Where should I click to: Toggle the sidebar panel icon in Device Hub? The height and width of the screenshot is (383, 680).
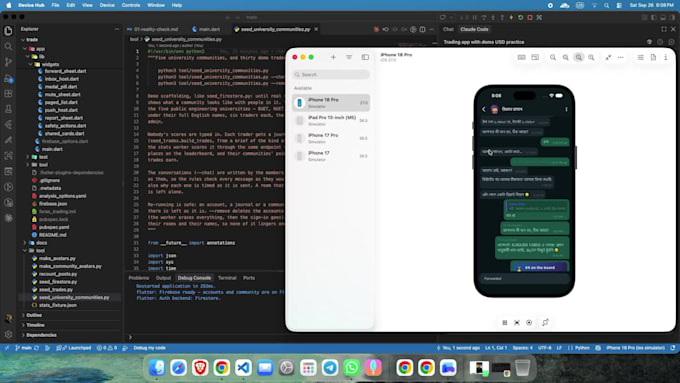(365, 57)
